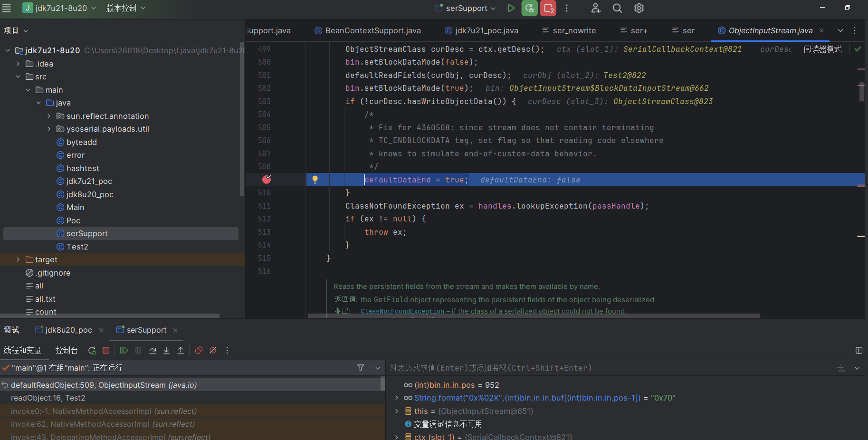Open editor tabs overflow menu
Screen dimensions: 868x440
[855, 30]
